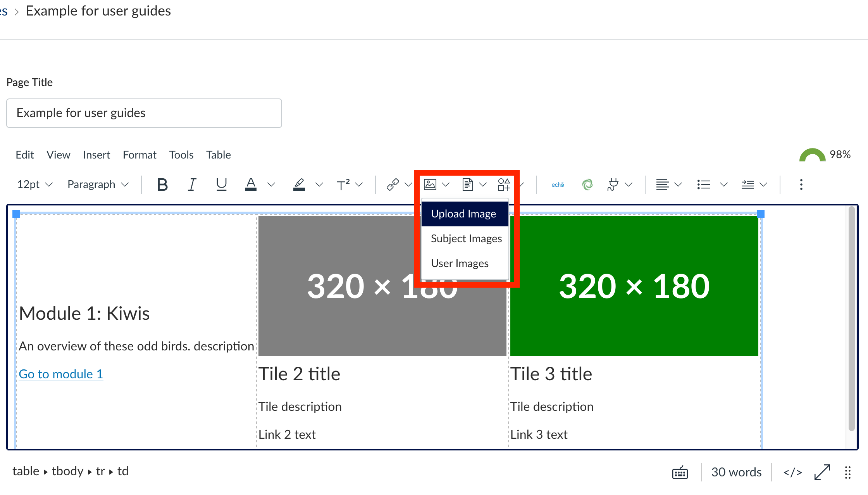Click the editor vertical scrollbar
The image size is (868, 495).
coord(851,319)
